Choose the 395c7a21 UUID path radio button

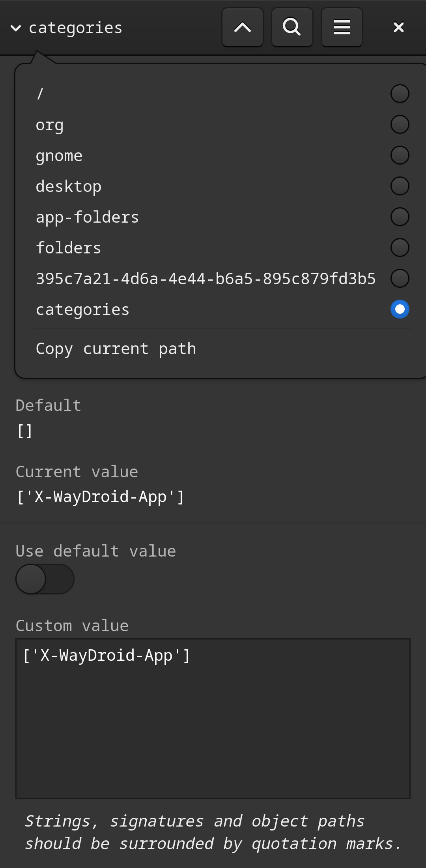(x=400, y=278)
